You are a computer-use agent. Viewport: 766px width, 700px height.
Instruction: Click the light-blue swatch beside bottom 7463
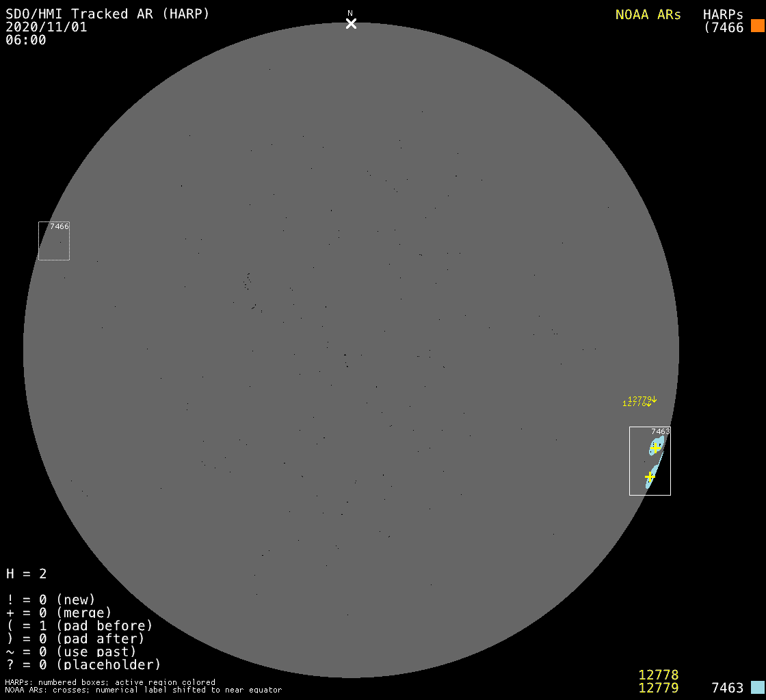[757, 687]
